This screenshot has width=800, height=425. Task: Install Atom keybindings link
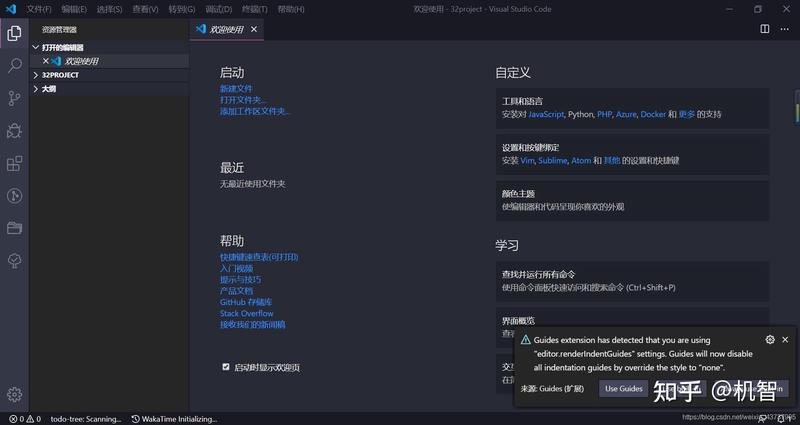pos(581,161)
